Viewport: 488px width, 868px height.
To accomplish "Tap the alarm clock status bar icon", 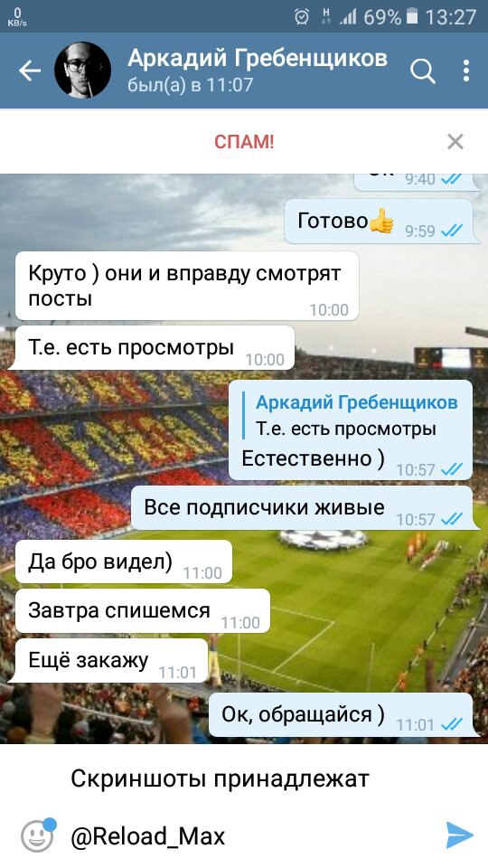I will [x=302, y=17].
